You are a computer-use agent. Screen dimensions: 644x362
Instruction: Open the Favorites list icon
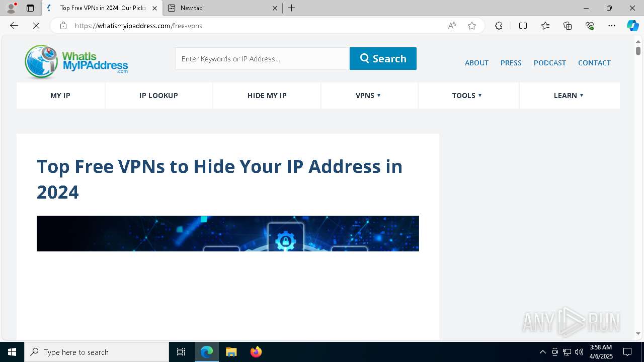545,26
